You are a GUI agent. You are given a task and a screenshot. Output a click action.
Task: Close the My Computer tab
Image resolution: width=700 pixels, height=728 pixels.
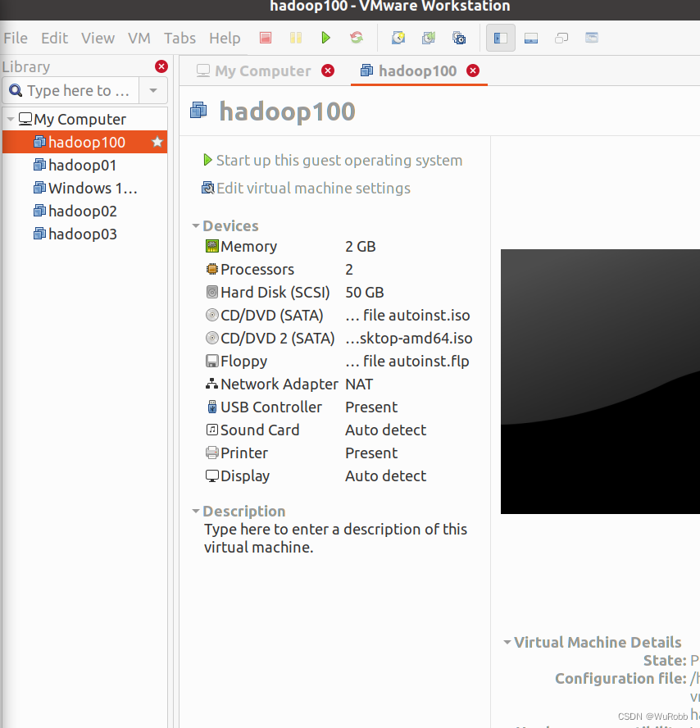tap(328, 71)
